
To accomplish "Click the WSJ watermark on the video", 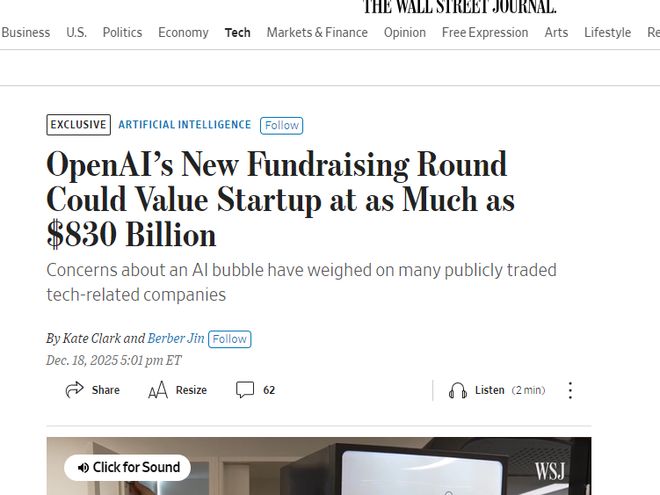I will (551, 468).
